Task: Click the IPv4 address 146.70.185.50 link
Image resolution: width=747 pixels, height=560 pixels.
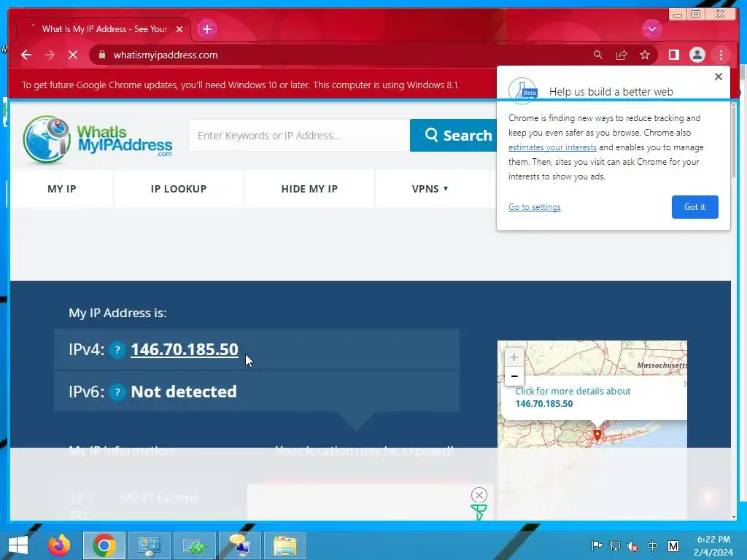Action: coord(185,349)
